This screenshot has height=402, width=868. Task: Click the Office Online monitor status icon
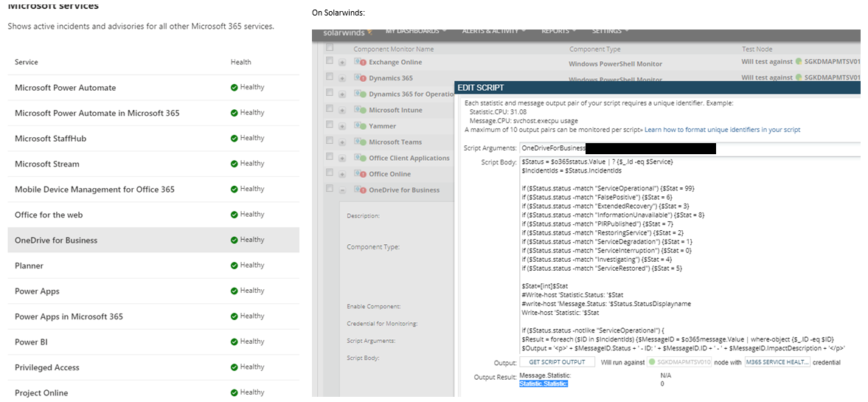[x=361, y=174]
